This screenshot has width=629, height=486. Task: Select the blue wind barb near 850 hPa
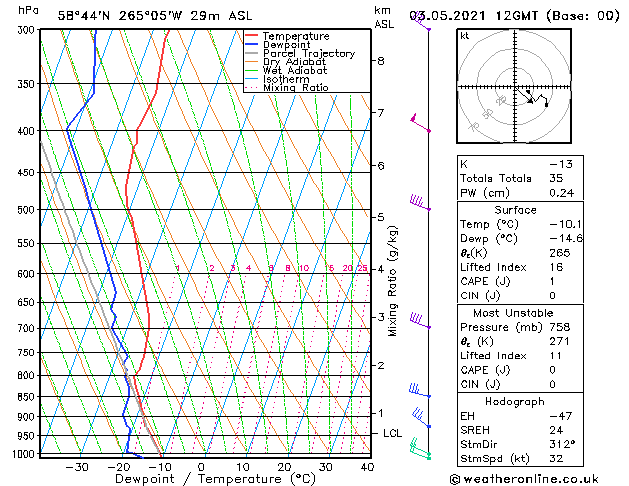[x=418, y=391]
